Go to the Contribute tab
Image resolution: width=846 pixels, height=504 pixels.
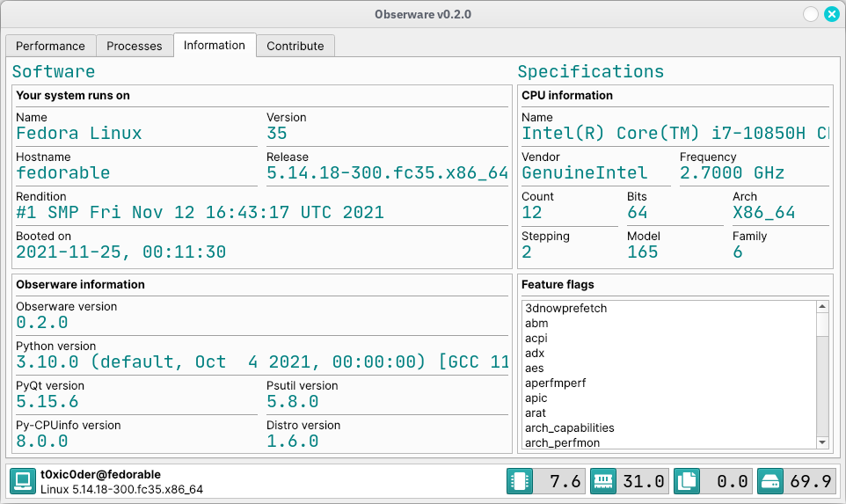[x=295, y=46]
